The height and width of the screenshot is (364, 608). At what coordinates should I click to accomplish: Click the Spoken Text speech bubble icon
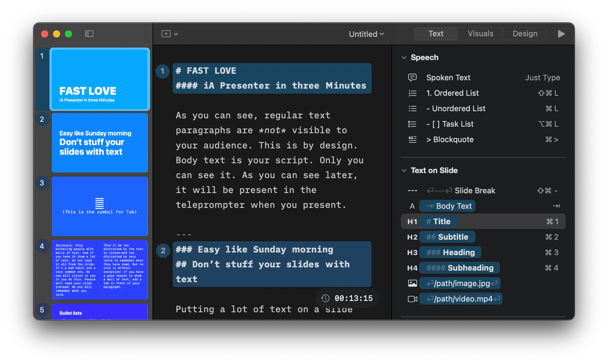click(412, 78)
